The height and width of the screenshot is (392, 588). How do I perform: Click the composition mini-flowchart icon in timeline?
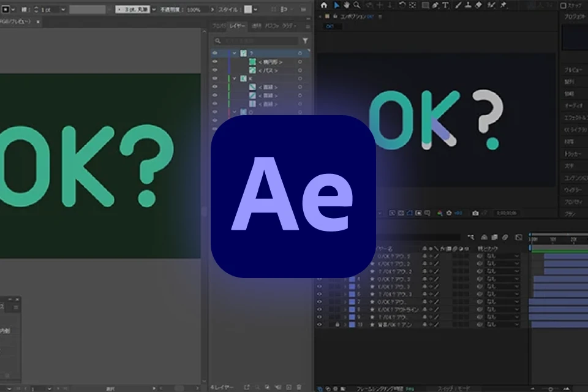coord(471,238)
